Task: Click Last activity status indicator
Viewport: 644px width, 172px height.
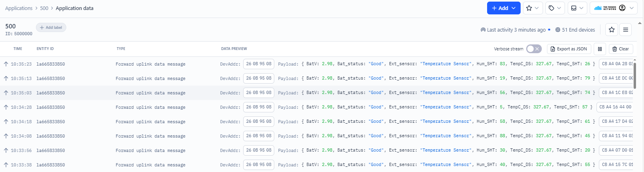Action: (515, 30)
